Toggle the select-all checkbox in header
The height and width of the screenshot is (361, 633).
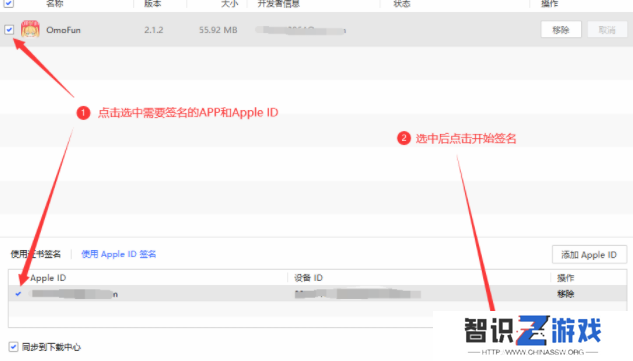point(8,3)
